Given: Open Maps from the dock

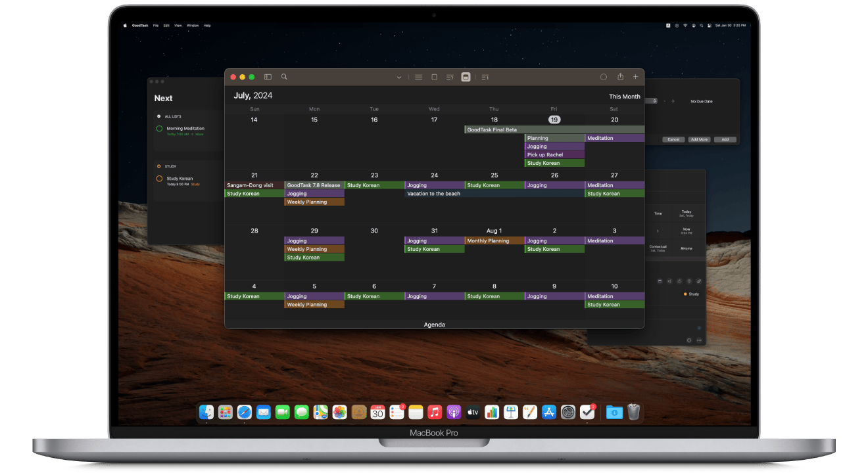Looking at the screenshot, I should click(320, 412).
